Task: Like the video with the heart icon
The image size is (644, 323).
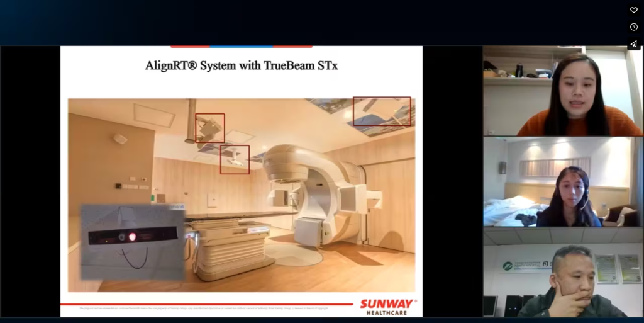Action: 634,10
